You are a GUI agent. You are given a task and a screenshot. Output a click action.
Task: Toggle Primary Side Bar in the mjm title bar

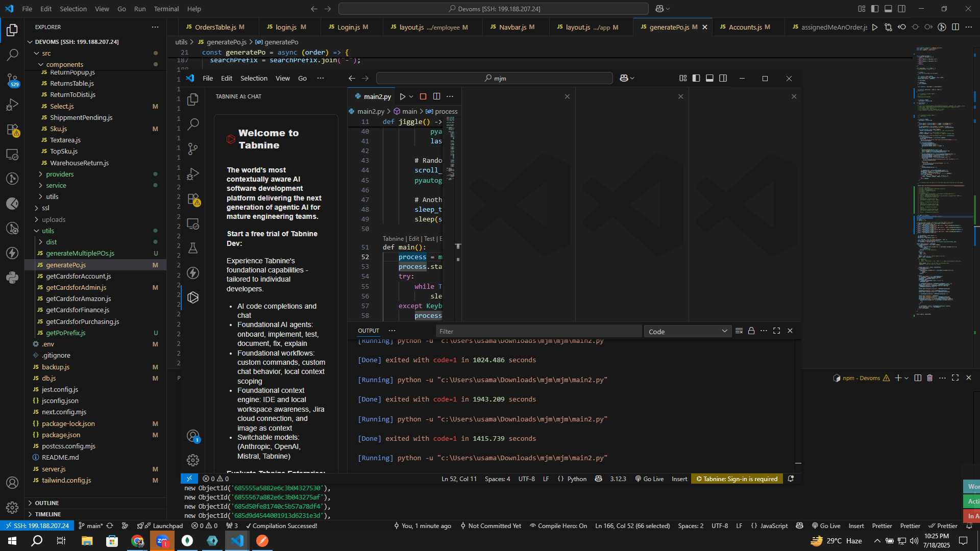pos(696,78)
